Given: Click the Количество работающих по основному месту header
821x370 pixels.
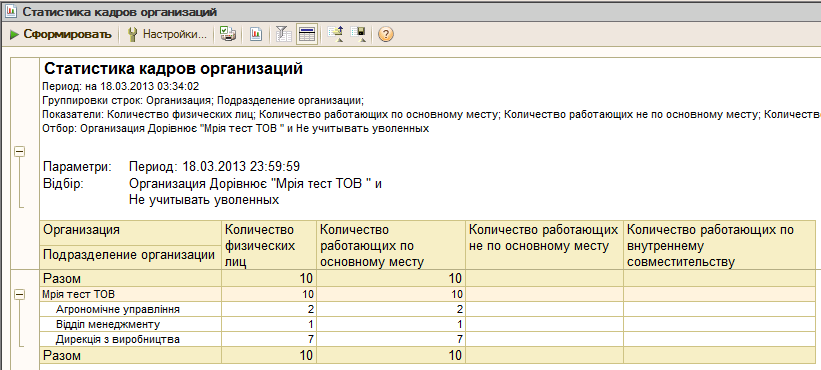Looking at the screenshot, I should [391, 245].
